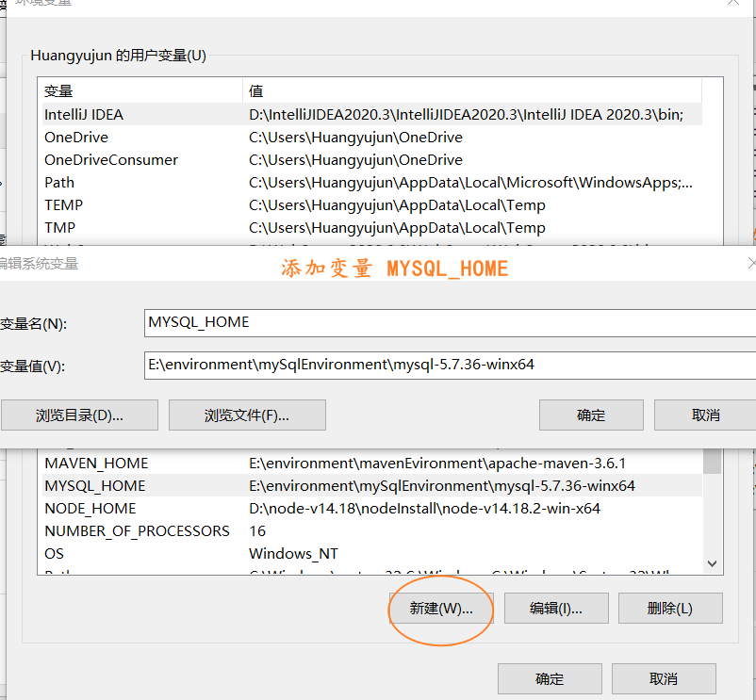Select the IntelliJ IDEA user variable row
The height and width of the screenshot is (700, 756).
click(372, 114)
